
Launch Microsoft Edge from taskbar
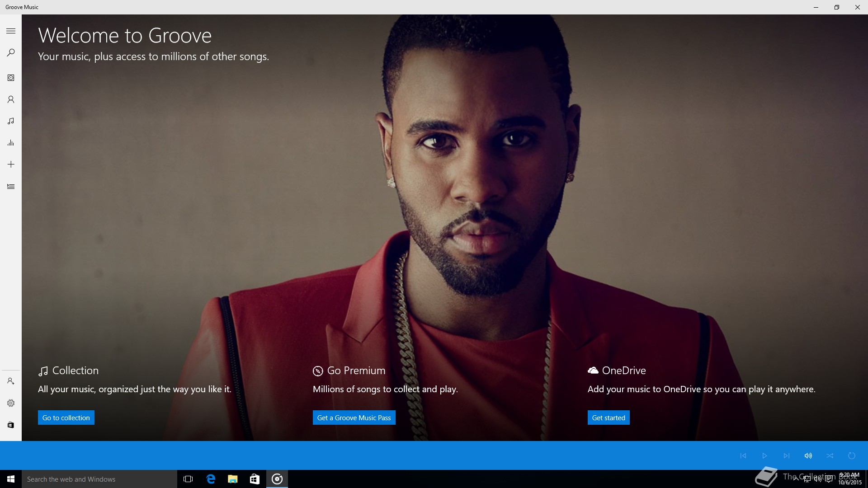pyautogui.click(x=211, y=479)
